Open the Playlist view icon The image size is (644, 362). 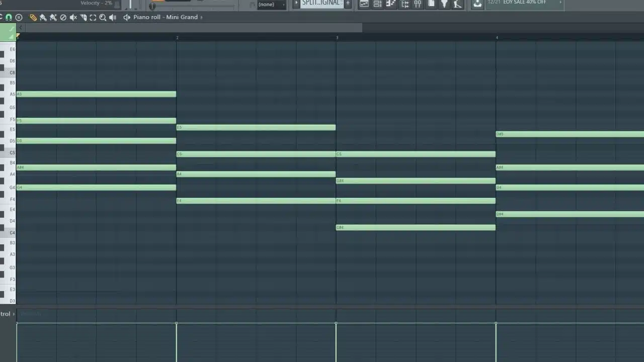pyautogui.click(x=364, y=4)
